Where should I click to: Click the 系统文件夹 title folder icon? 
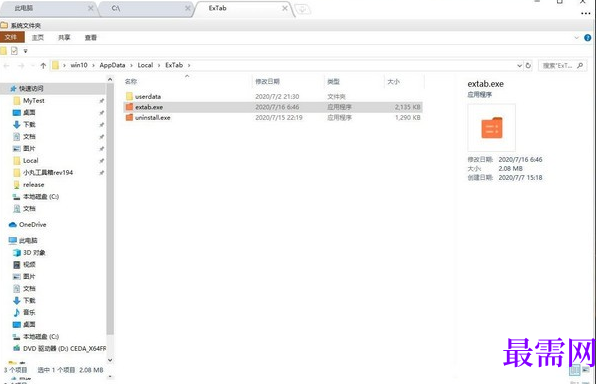coord(4,25)
